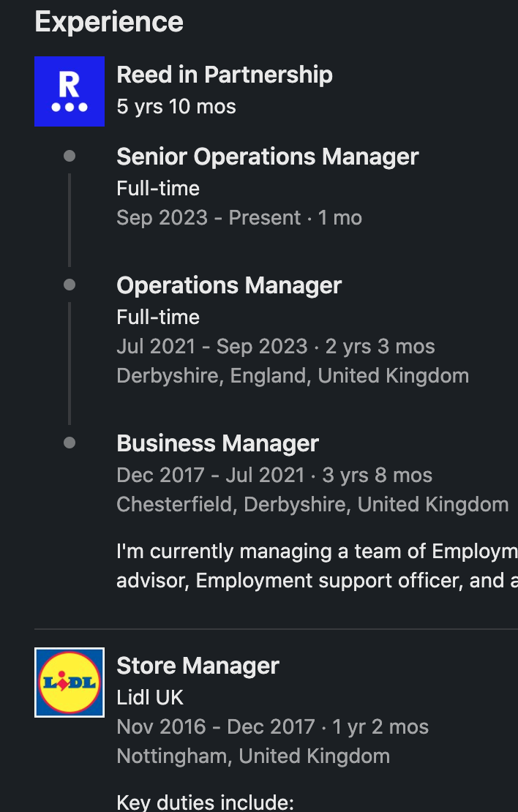Viewport: 518px width, 812px height.
Task: Open the Reed in Partnership company name
Action: coord(225,75)
